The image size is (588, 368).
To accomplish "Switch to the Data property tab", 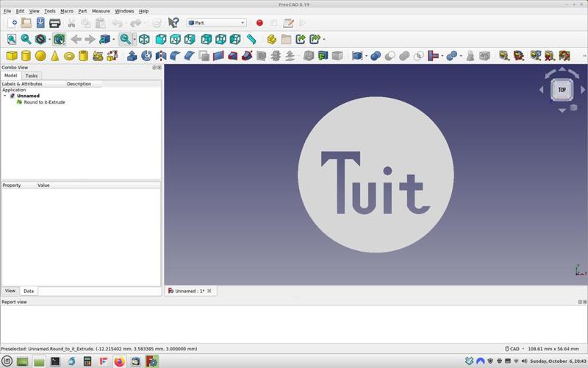I will [x=29, y=291].
